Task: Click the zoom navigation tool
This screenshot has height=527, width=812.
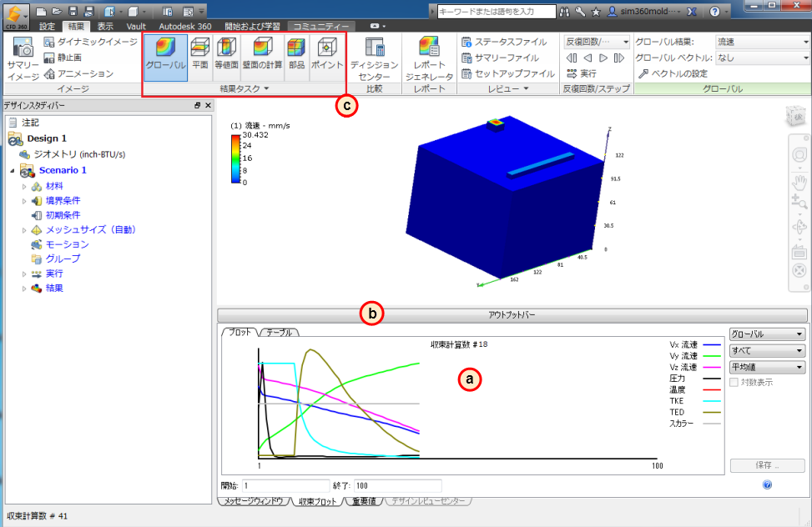Action: tap(799, 203)
